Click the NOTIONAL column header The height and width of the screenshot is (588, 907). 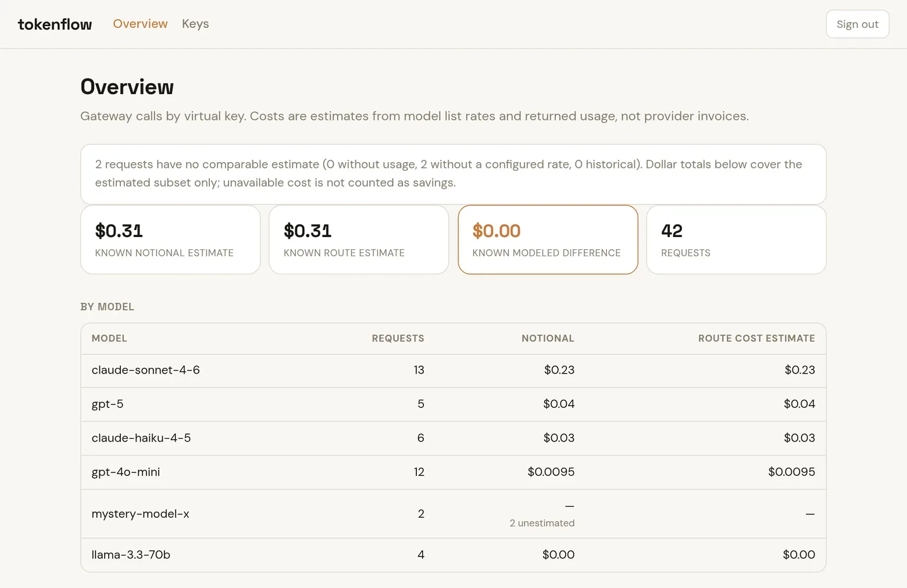(548, 338)
